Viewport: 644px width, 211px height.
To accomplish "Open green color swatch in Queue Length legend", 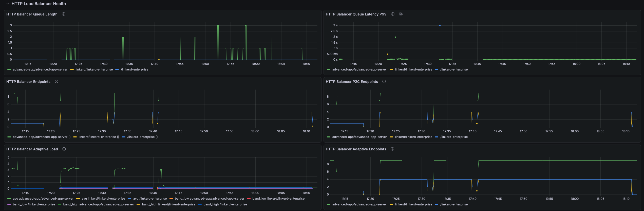I will tap(9, 69).
